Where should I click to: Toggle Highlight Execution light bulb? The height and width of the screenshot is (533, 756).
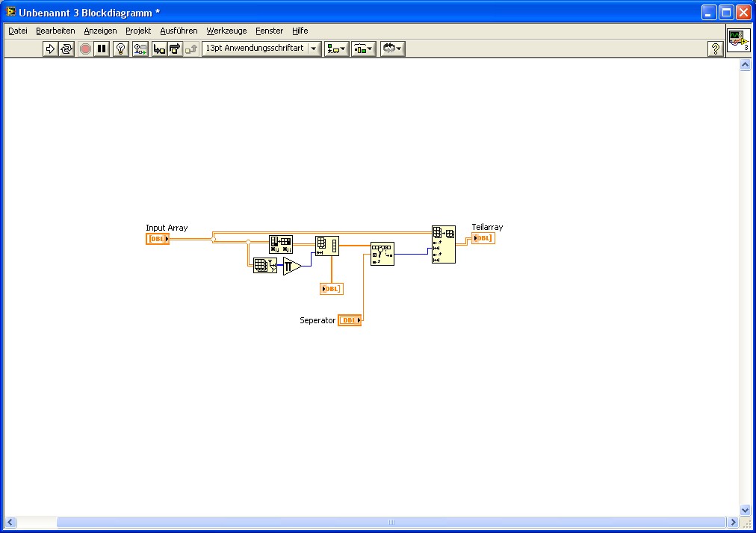pyautogui.click(x=120, y=49)
